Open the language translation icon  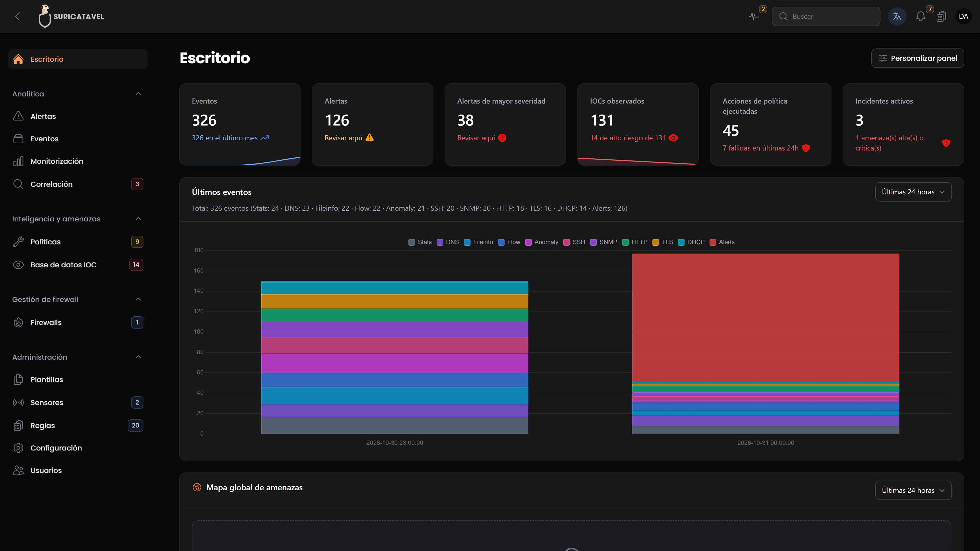(897, 16)
